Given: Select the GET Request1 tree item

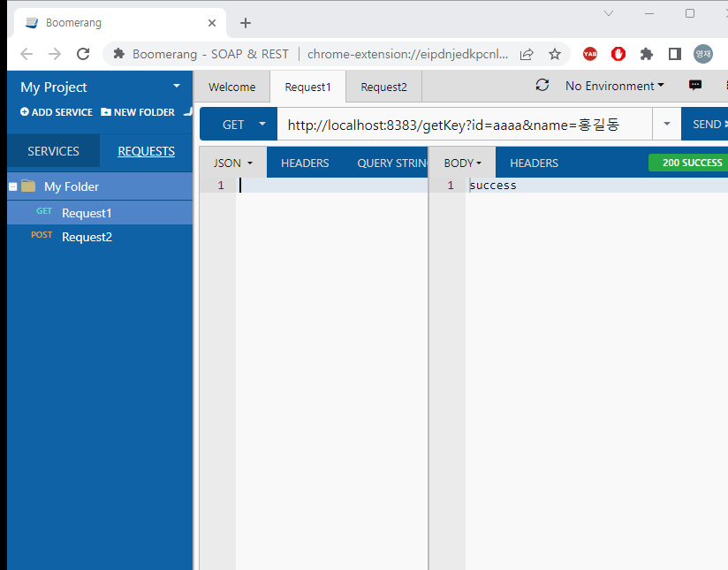Looking at the screenshot, I should tap(100, 213).
